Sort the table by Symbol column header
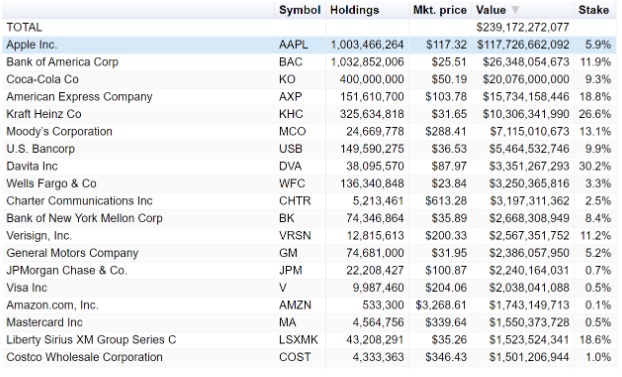The width and height of the screenshot is (622, 377). click(x=299, y=10)
